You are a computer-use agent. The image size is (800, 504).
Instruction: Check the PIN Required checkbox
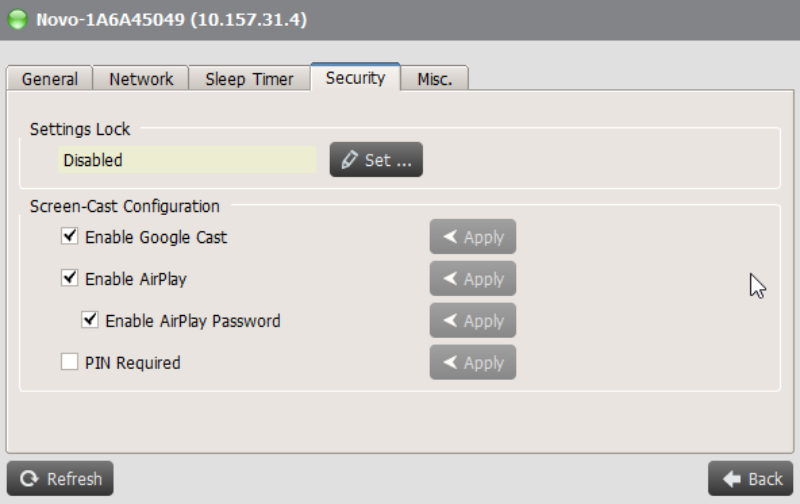[x=69, y=362]
